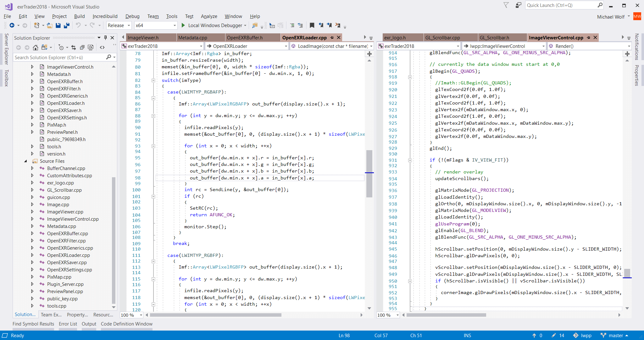The height and width of the screenshot is (340, 644).
Task: Toggle pin on OpenEXRLoader.cpp tab
Action: pyautogui.click(x=332, y=38)
